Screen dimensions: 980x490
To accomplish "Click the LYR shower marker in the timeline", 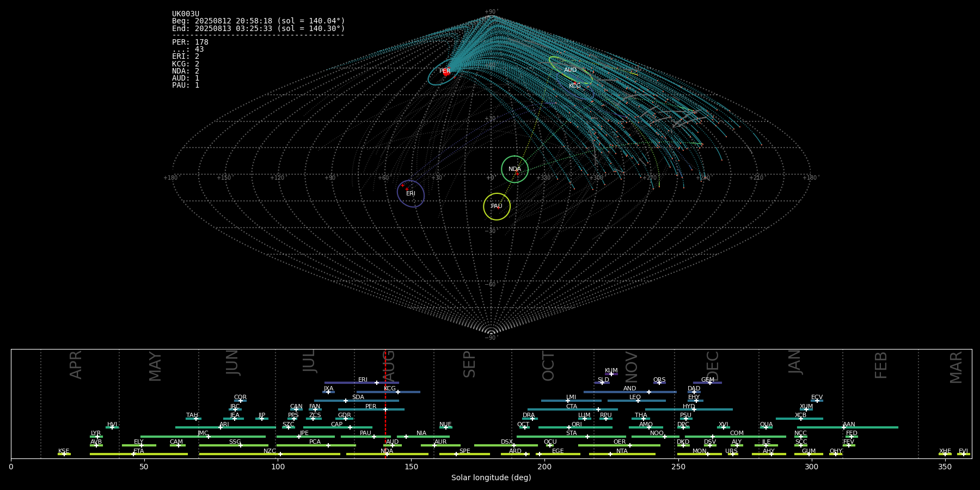I will [x=96, y=436].
